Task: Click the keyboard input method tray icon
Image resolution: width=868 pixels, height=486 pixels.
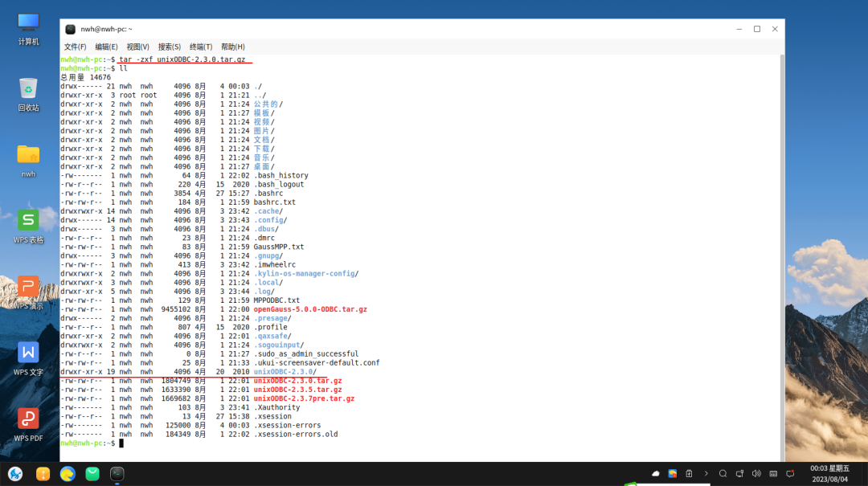Action: (x=773, y=474)
